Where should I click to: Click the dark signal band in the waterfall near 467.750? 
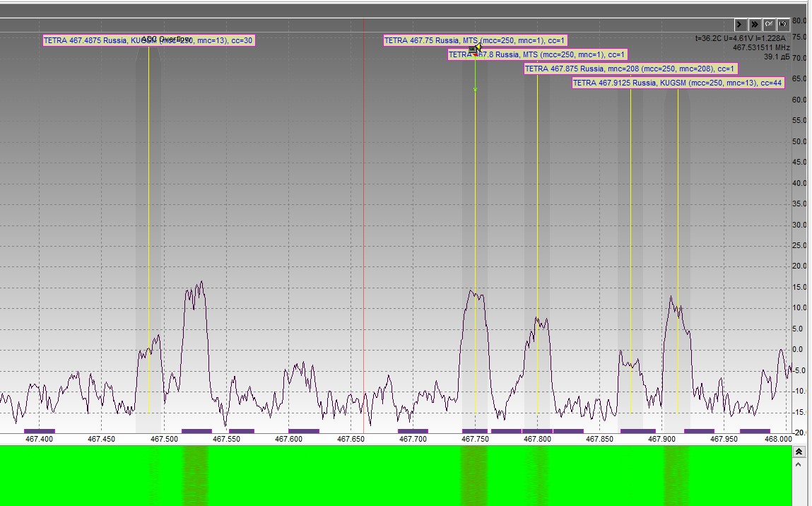click(474, 476)
